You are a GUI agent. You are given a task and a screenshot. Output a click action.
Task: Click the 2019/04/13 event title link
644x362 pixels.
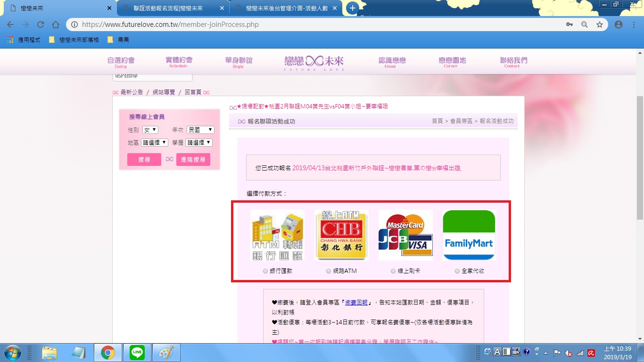click(x=377, y=168)
